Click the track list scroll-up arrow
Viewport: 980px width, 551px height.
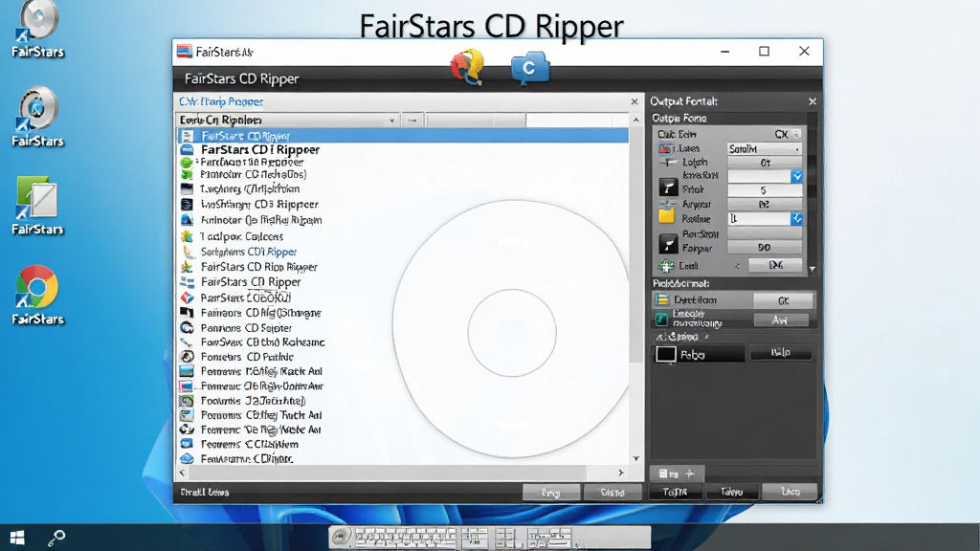636,120
